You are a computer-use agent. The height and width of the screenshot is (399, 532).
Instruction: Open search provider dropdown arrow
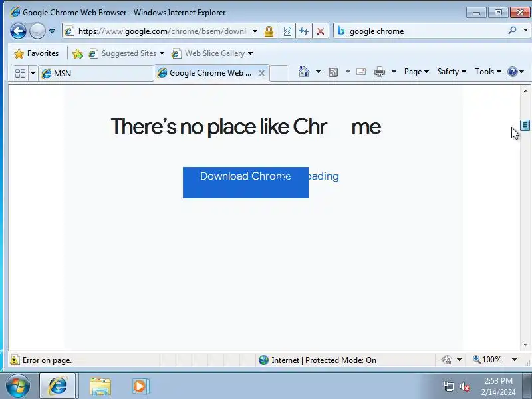tap(525, 31)
